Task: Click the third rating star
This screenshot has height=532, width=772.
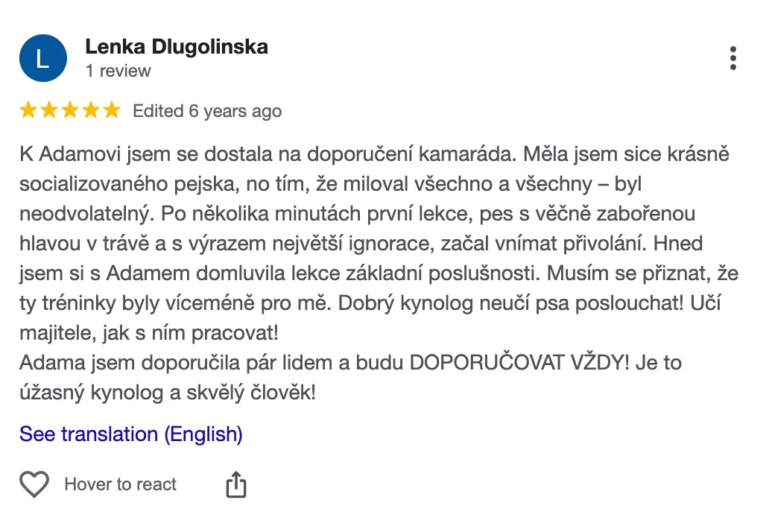Action: [x=70, y=111]
